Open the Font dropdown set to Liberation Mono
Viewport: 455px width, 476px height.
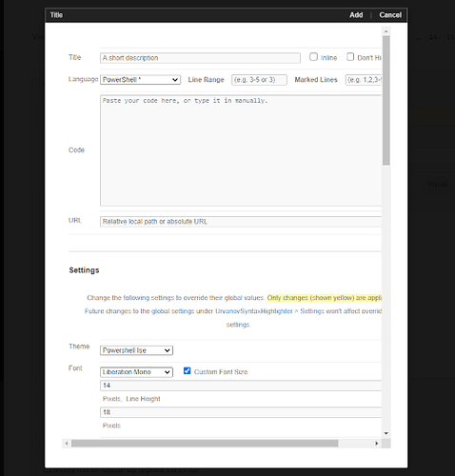point(136,372)
